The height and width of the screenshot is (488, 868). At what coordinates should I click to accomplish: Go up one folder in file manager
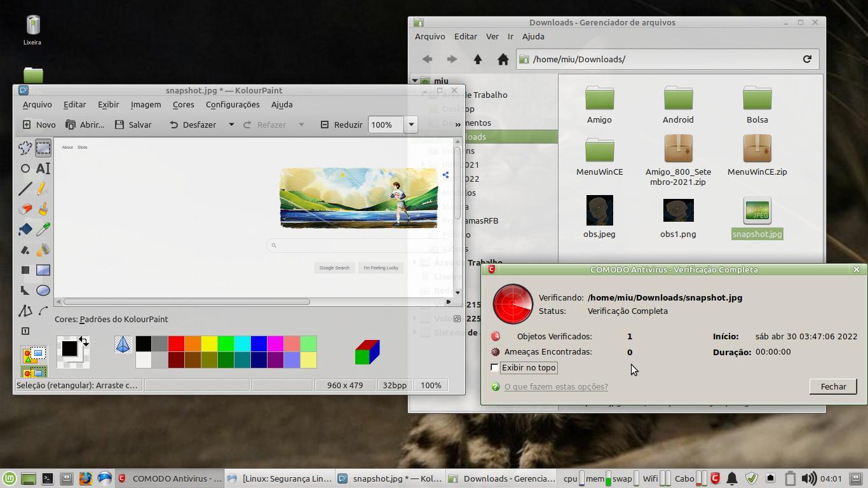[x=478, y=59]
